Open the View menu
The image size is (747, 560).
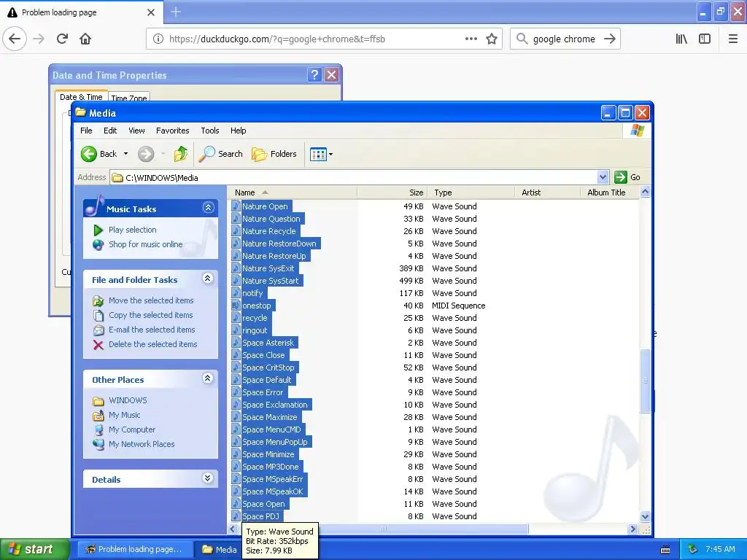[x=136, y=131]
